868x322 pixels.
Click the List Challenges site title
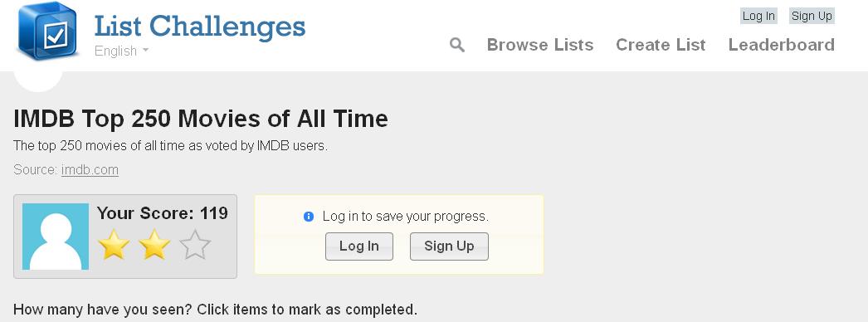coord(200,26)
